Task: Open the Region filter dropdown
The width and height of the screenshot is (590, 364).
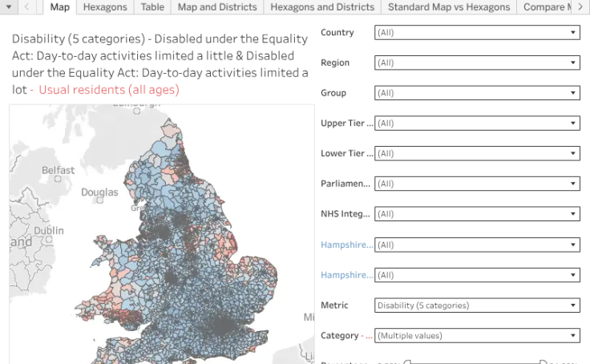Action: (477, 63)
